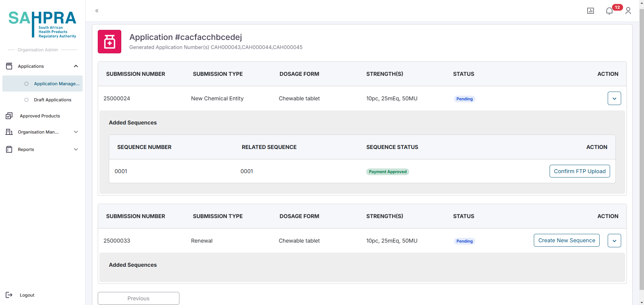Click the Logout icon in sidebar
Viewport: 644px width, 305px height.
(x=9, y=295)
